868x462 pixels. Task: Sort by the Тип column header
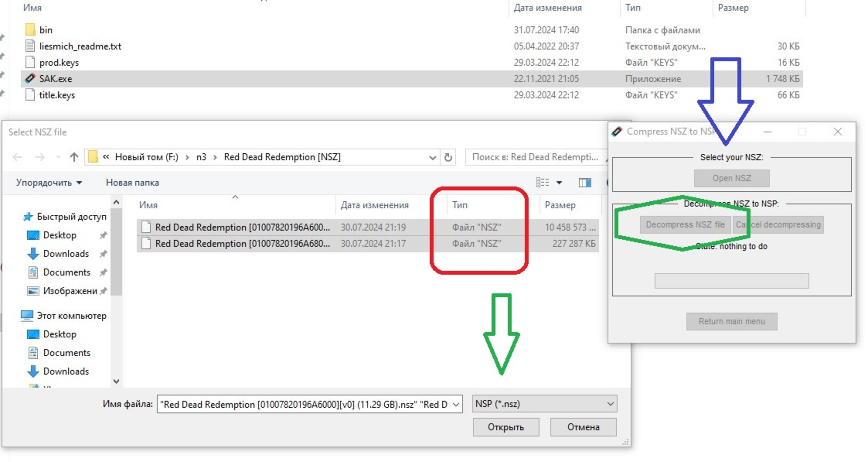click(x=460, y=205)
